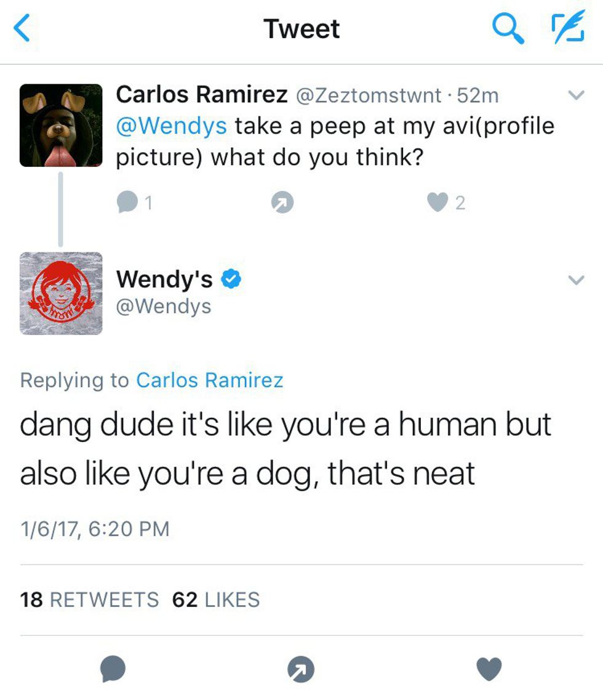View the Wendy's profile avatar
Screen dimensions: 603x700
(x=61, y=293)
